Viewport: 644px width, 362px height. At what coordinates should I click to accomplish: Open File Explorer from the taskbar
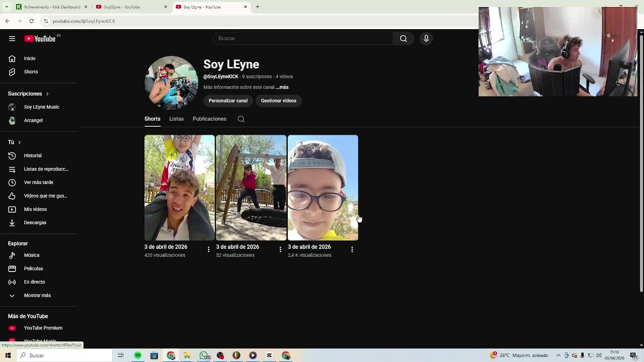coord(187,355)
